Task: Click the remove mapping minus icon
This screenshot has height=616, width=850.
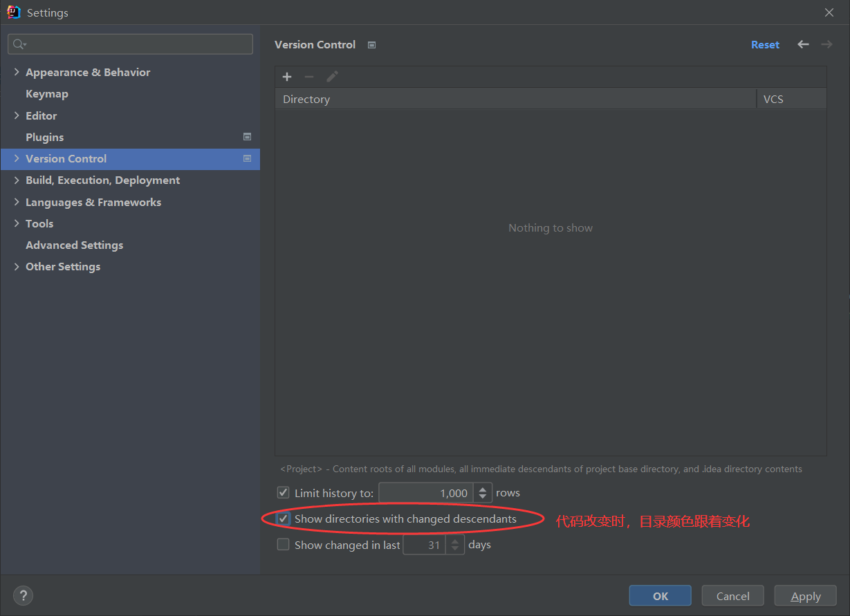Action: pyautogui.click(x=309, y=77)
